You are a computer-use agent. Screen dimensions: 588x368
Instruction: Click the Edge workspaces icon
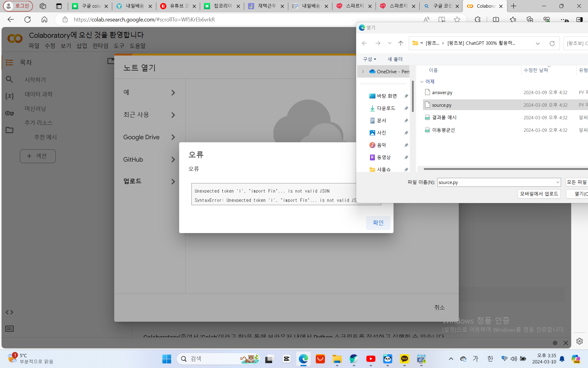pyautogui.click(x=43, y=6)
